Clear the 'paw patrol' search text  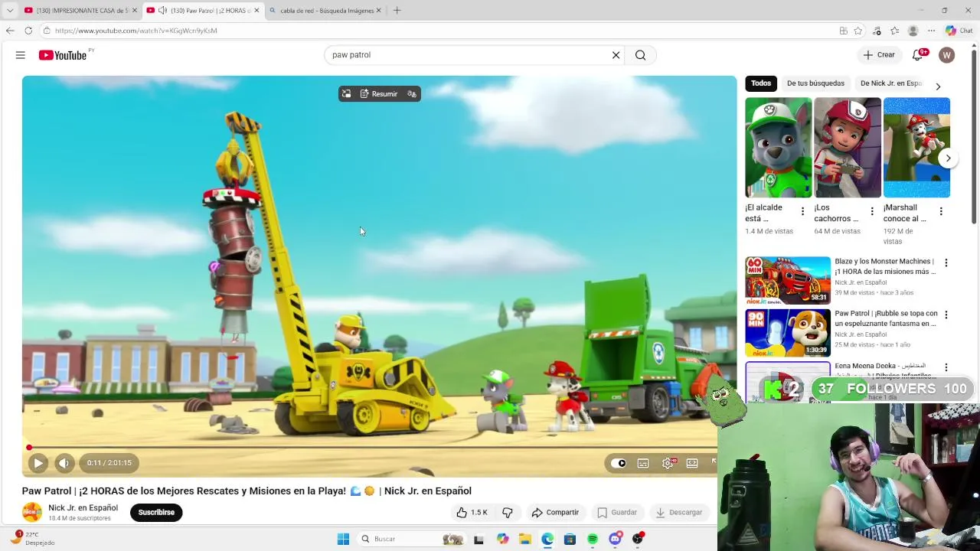point(616,55)
